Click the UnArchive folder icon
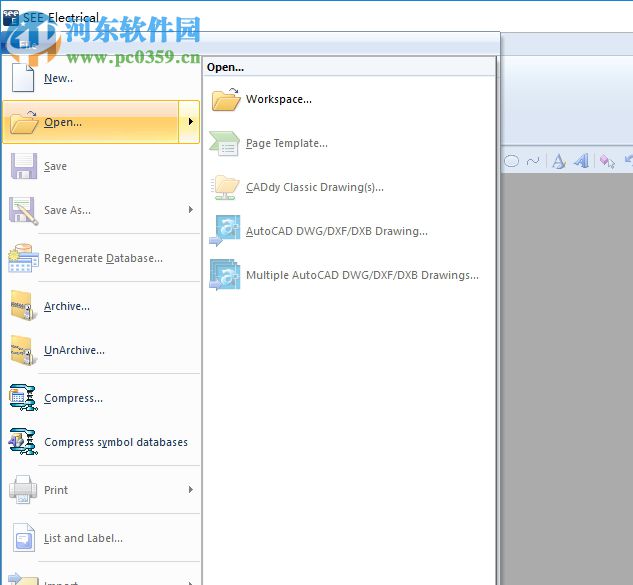633x585 pixels. tap(23, 350)
